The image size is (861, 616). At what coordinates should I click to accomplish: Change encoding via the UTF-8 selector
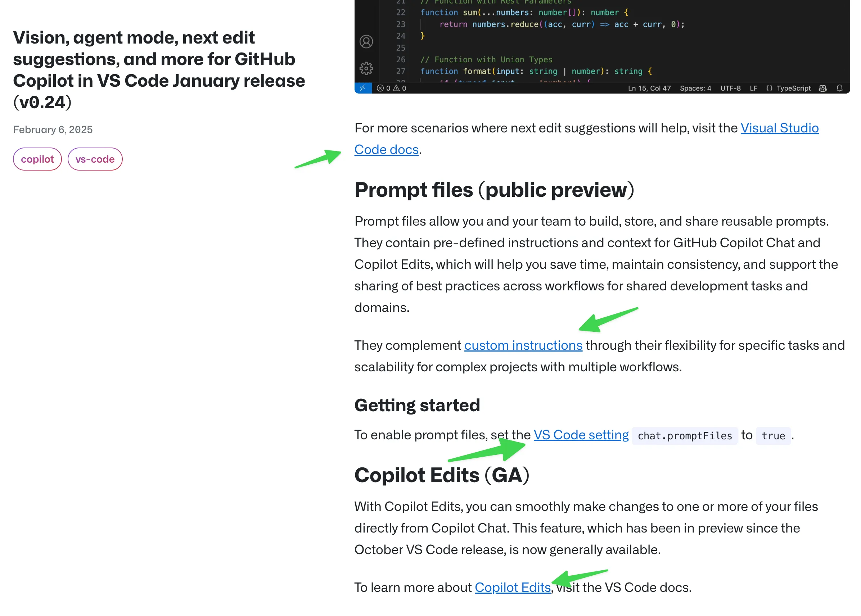(730, 88)
